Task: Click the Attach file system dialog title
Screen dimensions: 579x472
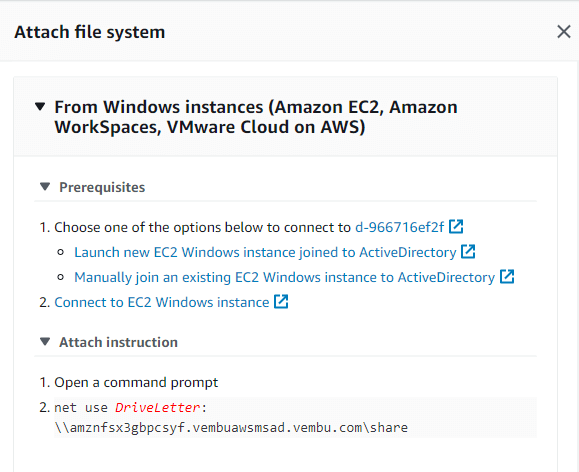Action: tap(90, 32)
